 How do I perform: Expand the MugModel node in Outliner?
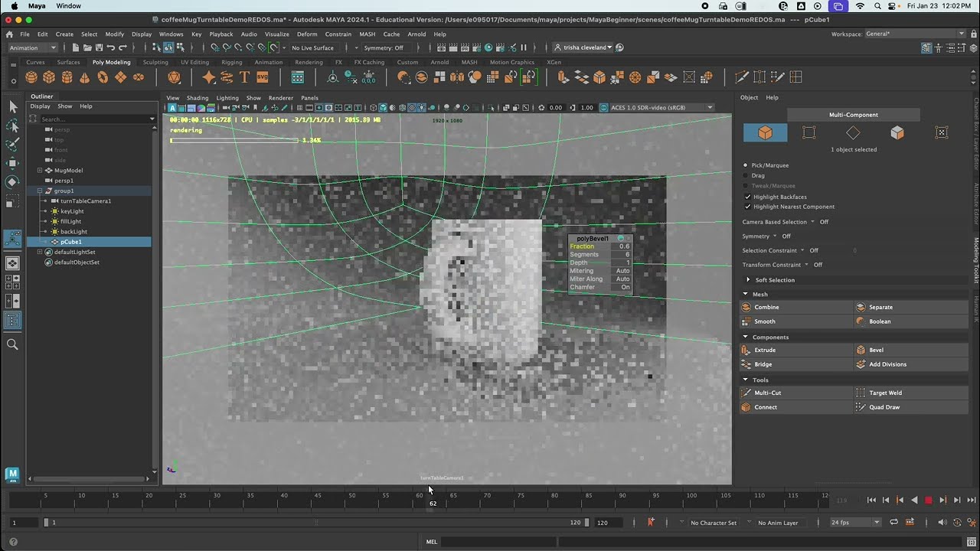tap(40, 170)
